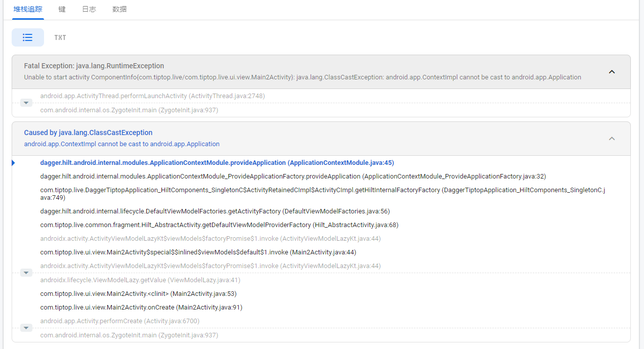Click the 'Unable to start activity' message

pos(303,77)
